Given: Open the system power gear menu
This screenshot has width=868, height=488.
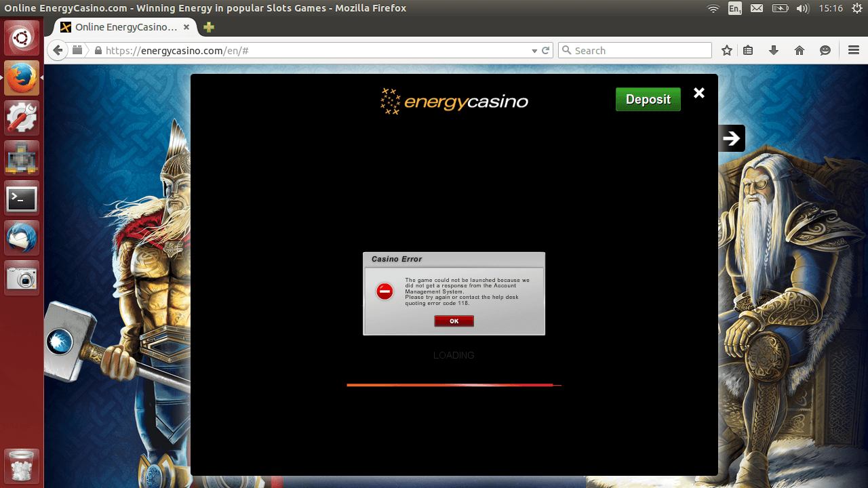Looking at the screenshot, I should 856,8.
